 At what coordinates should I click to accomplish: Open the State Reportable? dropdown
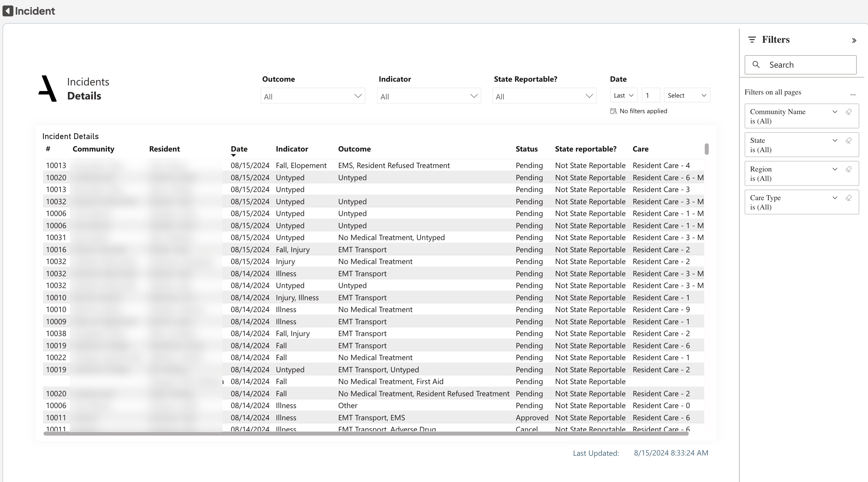(x=544, y=96)
